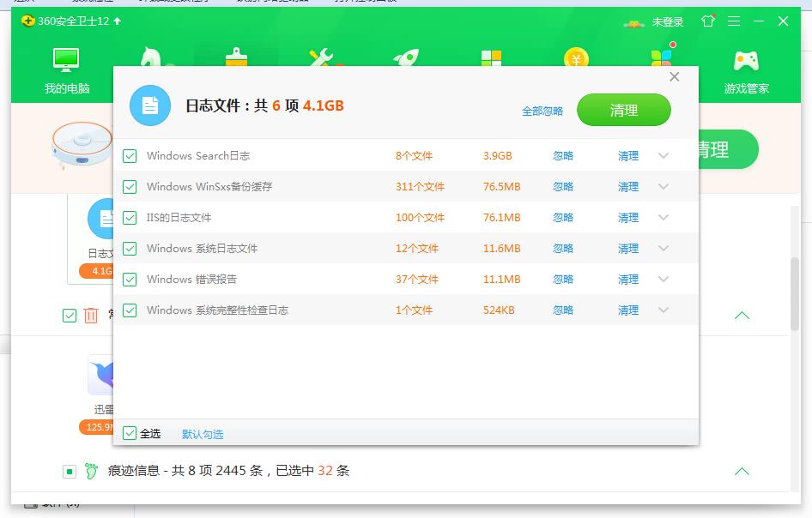Click the 311个文件 count text
The width and height of the screenshot is (812, 518).
click(420, 187)
